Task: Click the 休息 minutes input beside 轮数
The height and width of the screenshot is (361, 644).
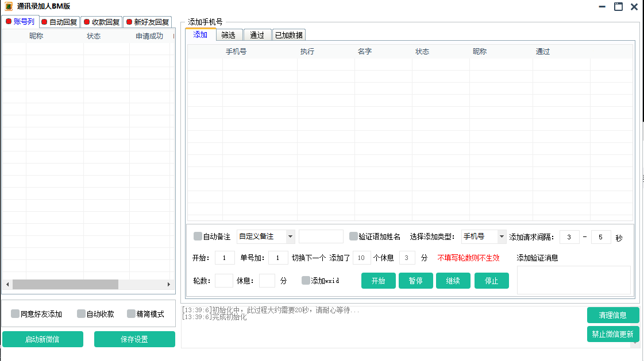Action: coord(267,281)
